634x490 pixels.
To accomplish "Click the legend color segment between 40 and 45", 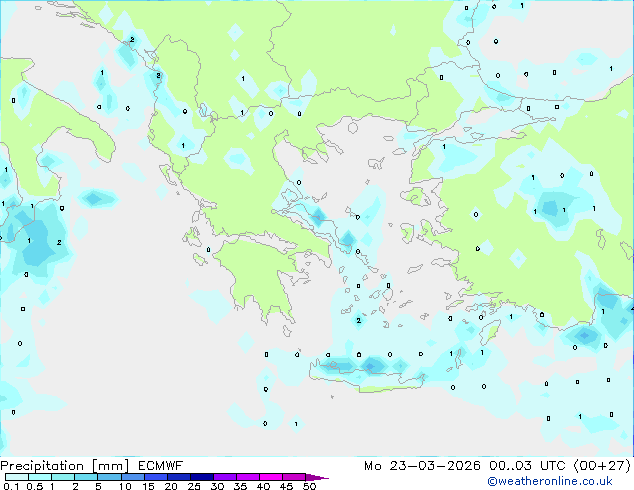I will (x=271, y=477).
